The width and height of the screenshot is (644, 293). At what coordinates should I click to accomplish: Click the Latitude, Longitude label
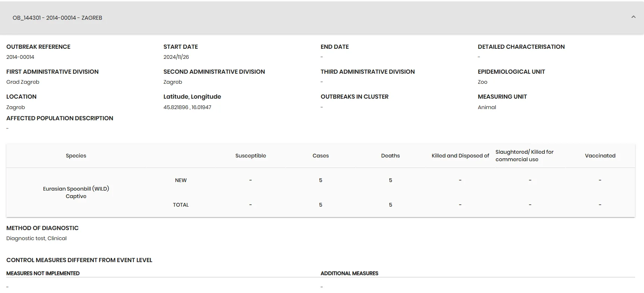point(192,97)
